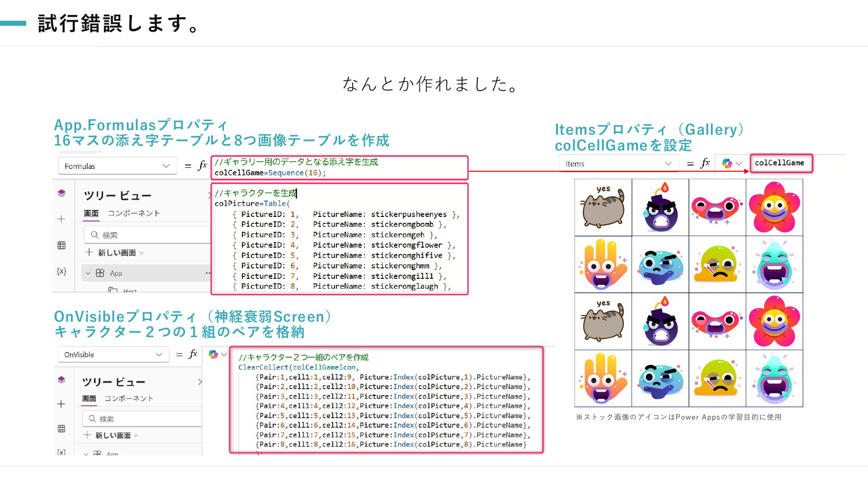Click the fx icon beside OnVisible
Image resolution: width=868 pixels, height=488 pixels.
tap(193, 354)
